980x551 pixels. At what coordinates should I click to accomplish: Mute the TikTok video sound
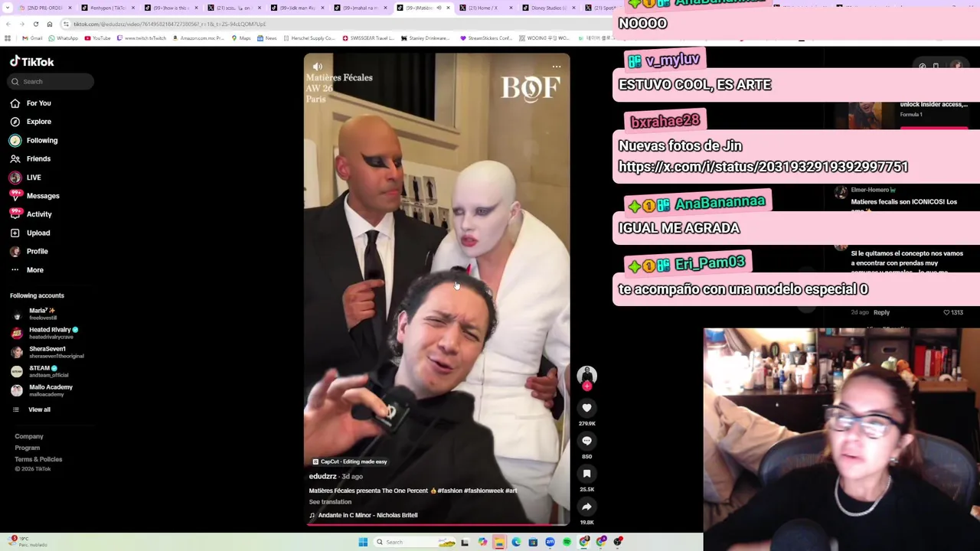(318, 67)
